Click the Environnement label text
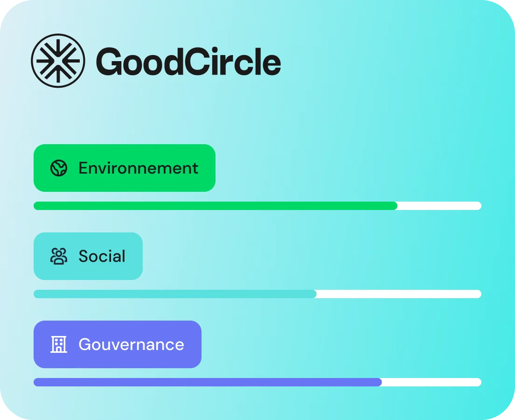This screenshot has height=420, width=515. point(139,168)
